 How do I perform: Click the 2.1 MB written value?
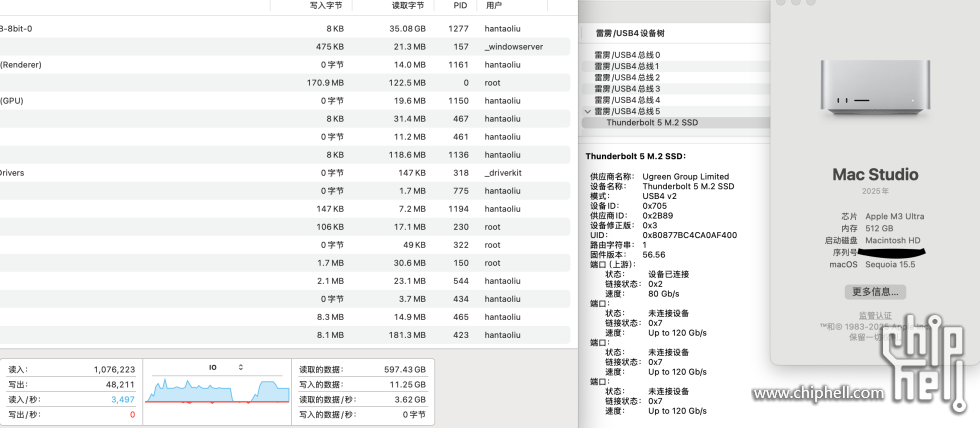(330, 281)
